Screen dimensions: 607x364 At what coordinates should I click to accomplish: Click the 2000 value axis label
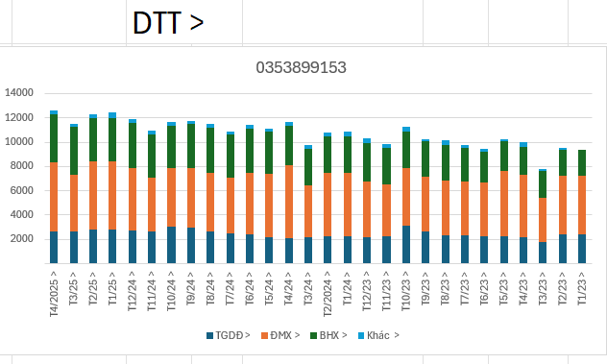pos(22,239)
